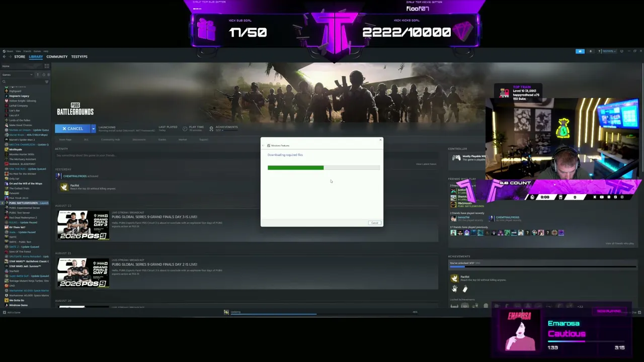This screenshot has height=362, width=644.
Task: Expand the Games collection dropdown chevron
Action: [x=31, y=74]
